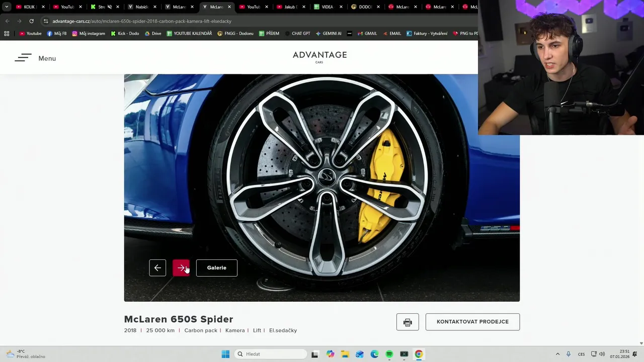Viewport: 644px width, 362px height.
Task: Print the listing with the printer icon
Action: coord(408,322)
